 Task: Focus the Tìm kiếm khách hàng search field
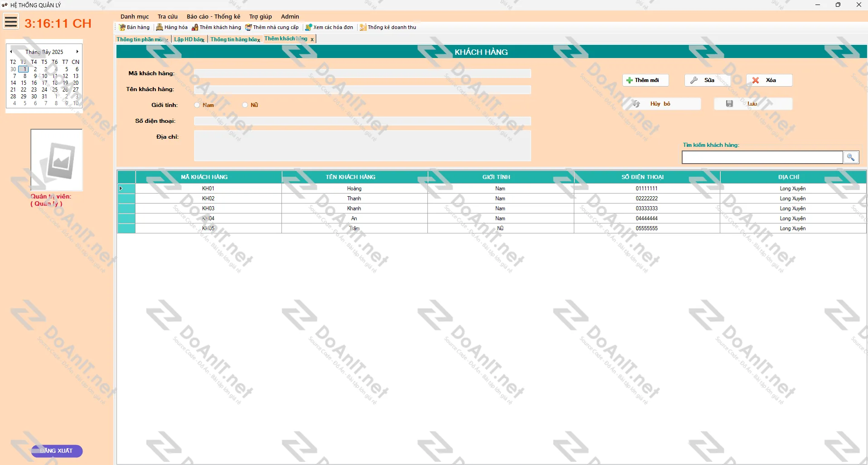[x=761, y=157]
